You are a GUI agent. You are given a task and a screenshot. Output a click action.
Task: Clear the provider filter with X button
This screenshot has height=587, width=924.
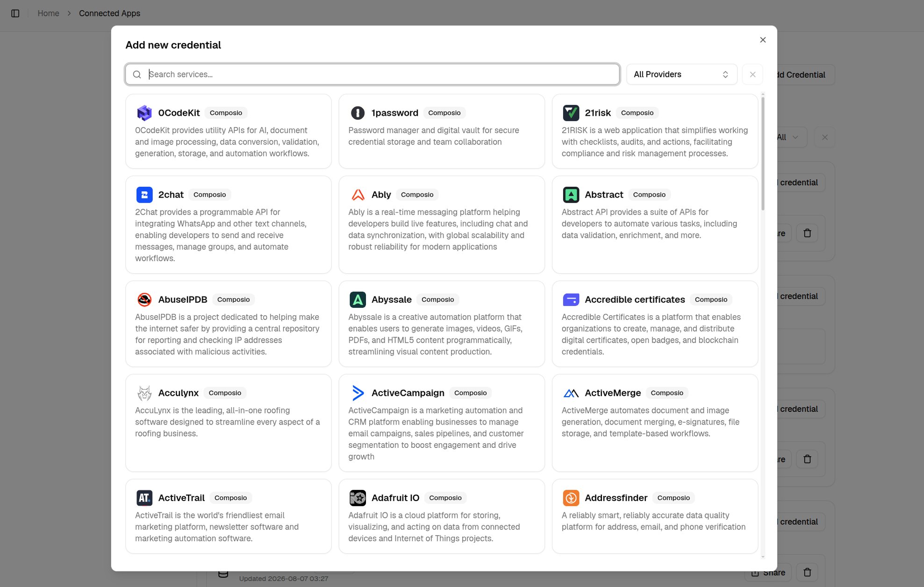pos(752,75)
